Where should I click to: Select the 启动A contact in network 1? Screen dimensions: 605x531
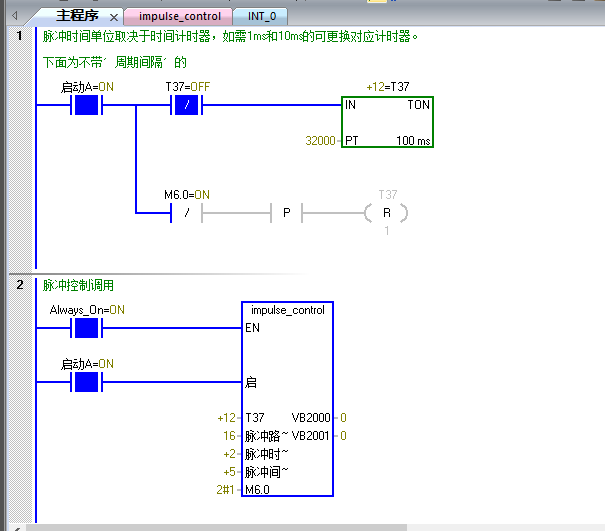pyautogui.click(x=87, y=105)
